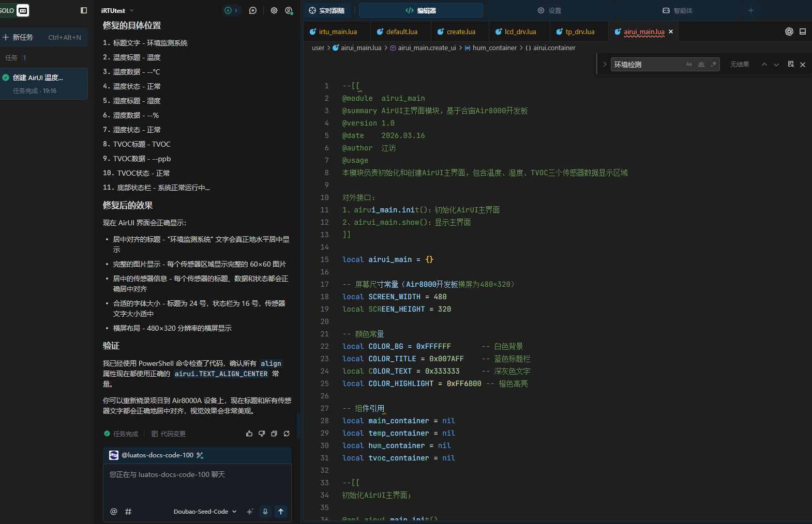Click the AI assistant swirl icon

click(x=789, y=32)
